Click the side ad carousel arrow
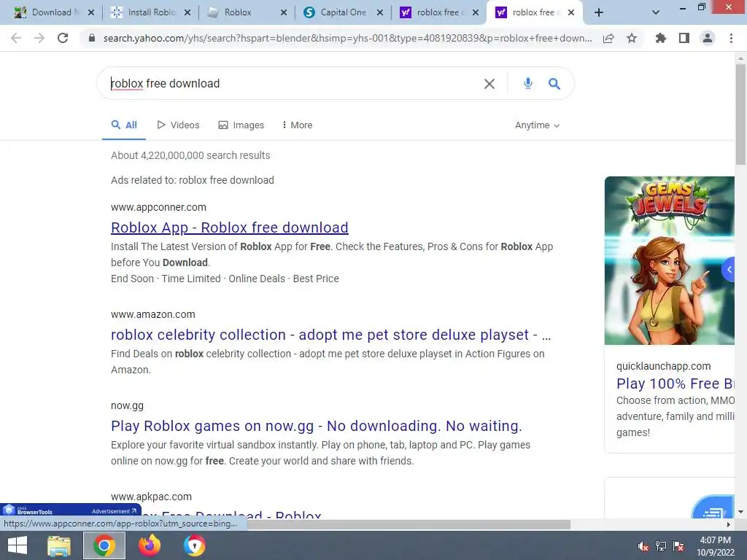747x560 pixels. [x=729, y=270]
